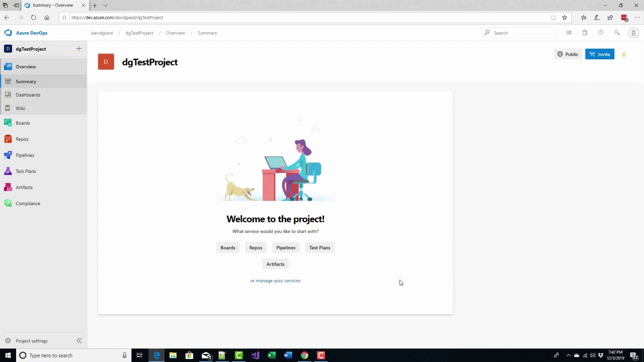
Task: Start with Test Plans in the welcome panel
Action: [320, 248]
